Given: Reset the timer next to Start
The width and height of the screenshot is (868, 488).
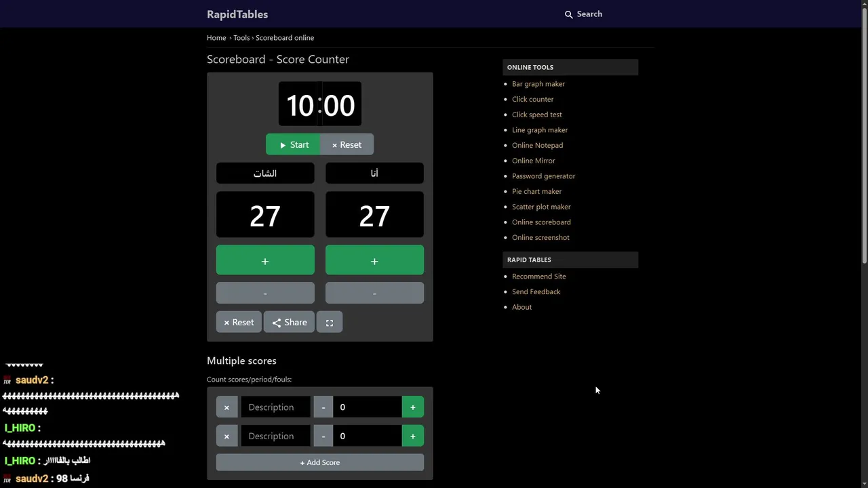Looking at the screenshot, I should 347,144.
